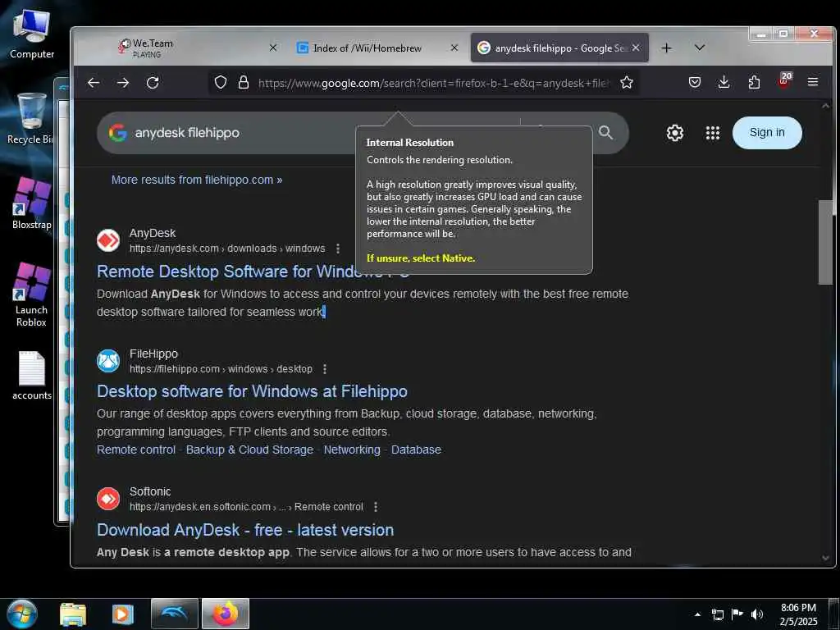Open the network tray icon

(x=717, y=614)
